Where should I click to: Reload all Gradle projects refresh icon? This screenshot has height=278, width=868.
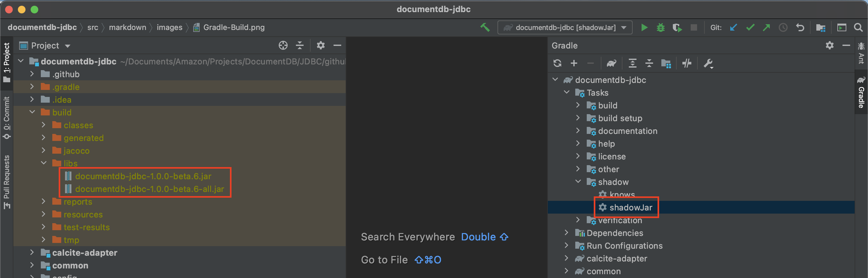point(557,63)
